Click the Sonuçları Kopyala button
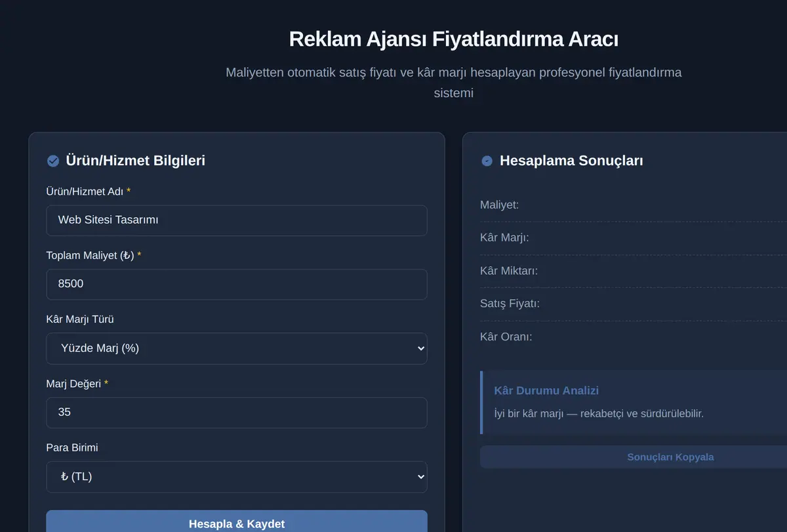 (670, 457)
